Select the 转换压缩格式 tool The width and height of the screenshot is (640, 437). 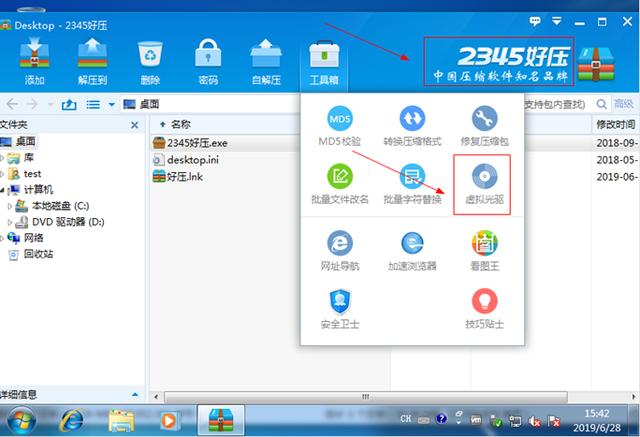click(413, 126)
